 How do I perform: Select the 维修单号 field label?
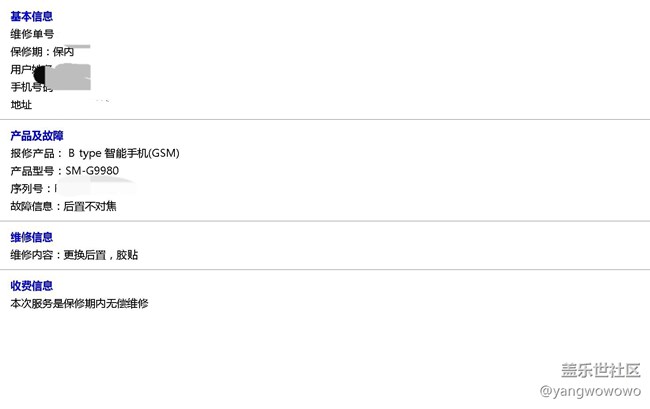pos(31,34)
